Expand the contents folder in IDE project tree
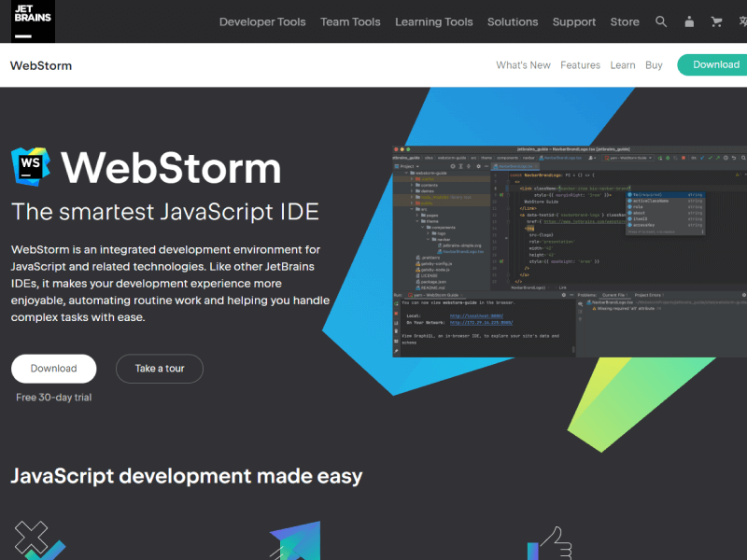This screenshot has height=560, width=747. [x=412, y=185]
